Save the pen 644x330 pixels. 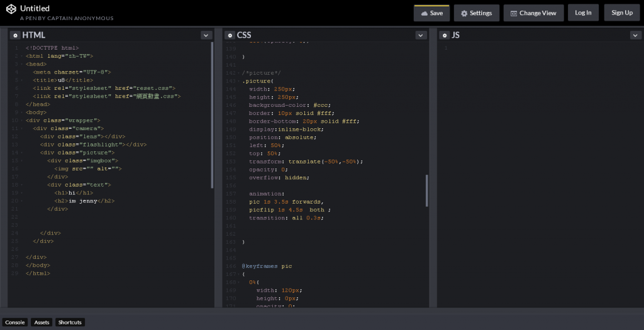click(431, 13)
